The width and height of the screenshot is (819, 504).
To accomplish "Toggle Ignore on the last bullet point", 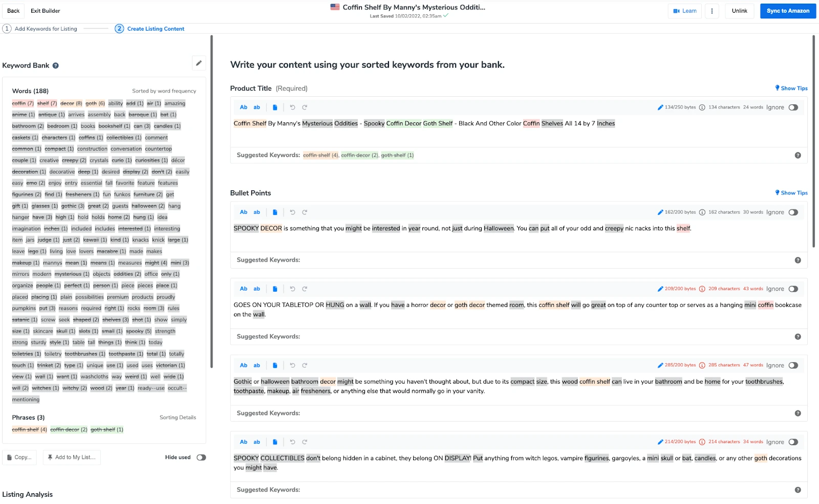I will click(x=793, y=442).
